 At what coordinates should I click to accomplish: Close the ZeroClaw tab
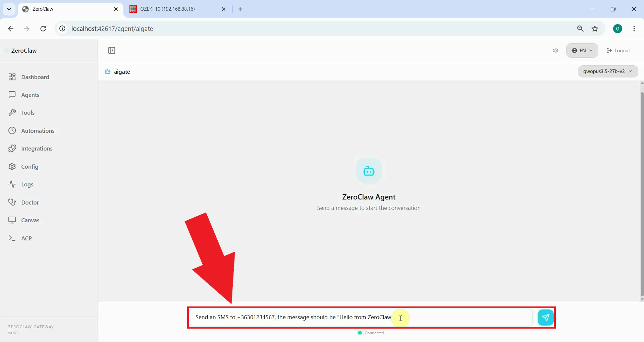(x=116, y=9)
